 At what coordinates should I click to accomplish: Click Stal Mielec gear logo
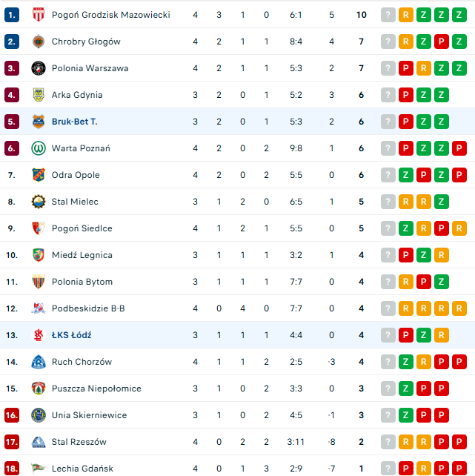coord(39,202)
